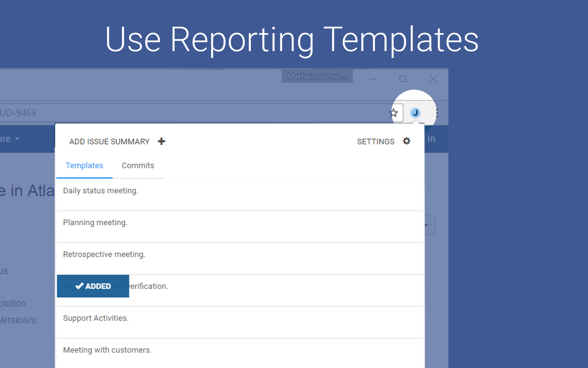The width and height of the screenshot is (588, 368).
Task: Select Meeting with customers template
Action: tap(240, 353)
